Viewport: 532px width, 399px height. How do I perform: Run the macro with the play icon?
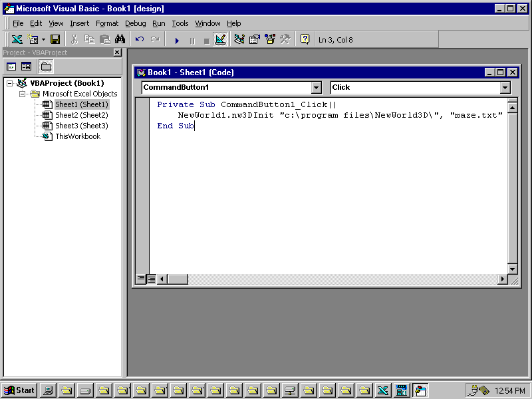click(176, 41)
